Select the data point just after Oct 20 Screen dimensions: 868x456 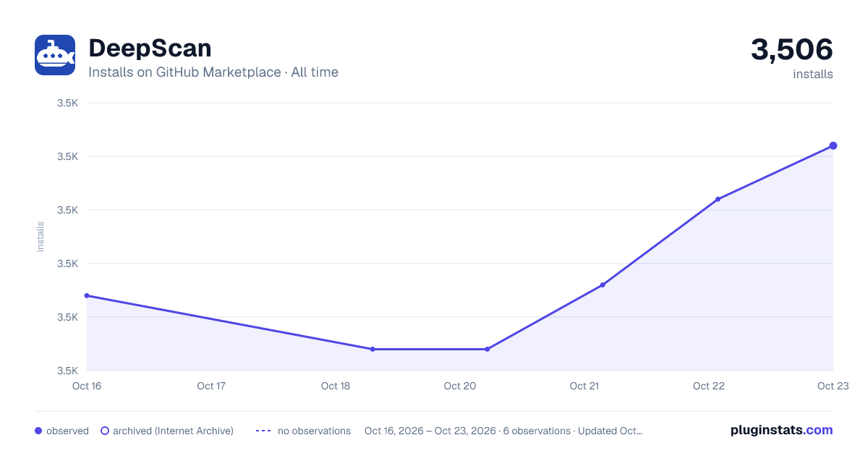[487, 349]
